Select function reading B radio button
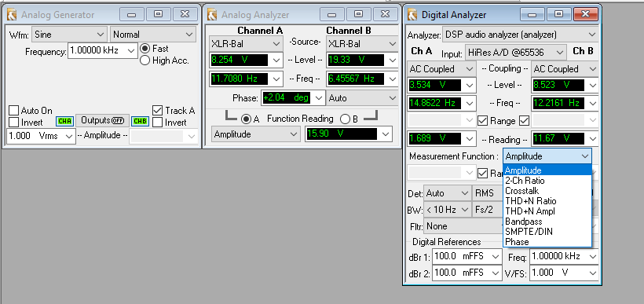This screenshot has height=304, width=644. 346,119
